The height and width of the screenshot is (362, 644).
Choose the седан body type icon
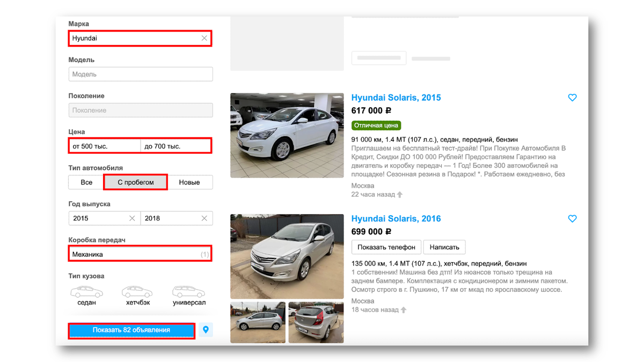point(86,295)
